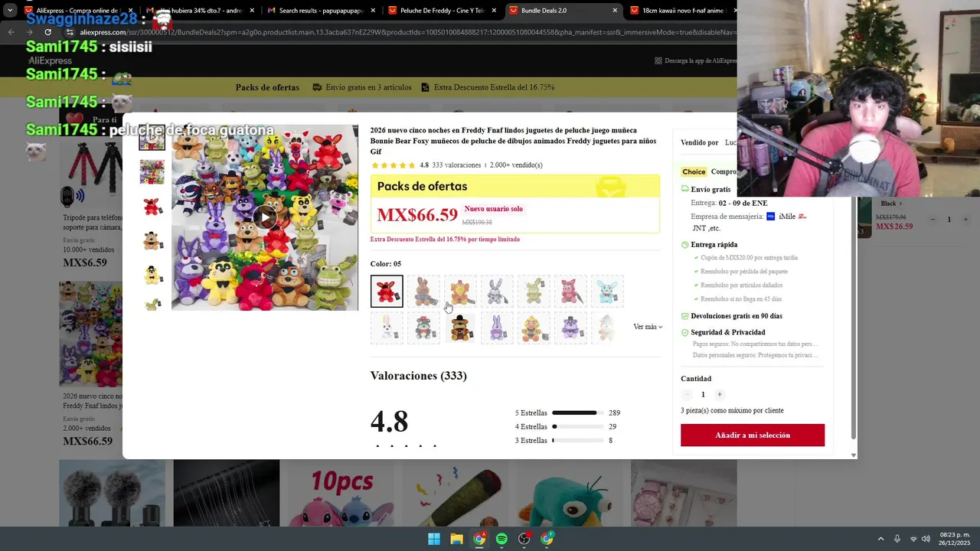980x551 pixels.
Task: Expand color options with Ver más
Action: tap(648, 327)
